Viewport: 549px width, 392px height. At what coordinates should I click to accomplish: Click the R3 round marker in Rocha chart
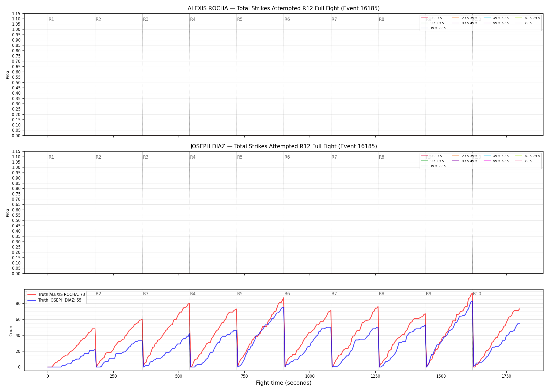pyautogui.click(x=146, y=19)
